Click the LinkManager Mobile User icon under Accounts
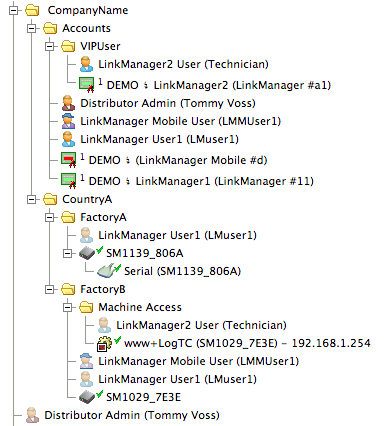391x426 pixels. click(x=68, y=121)
